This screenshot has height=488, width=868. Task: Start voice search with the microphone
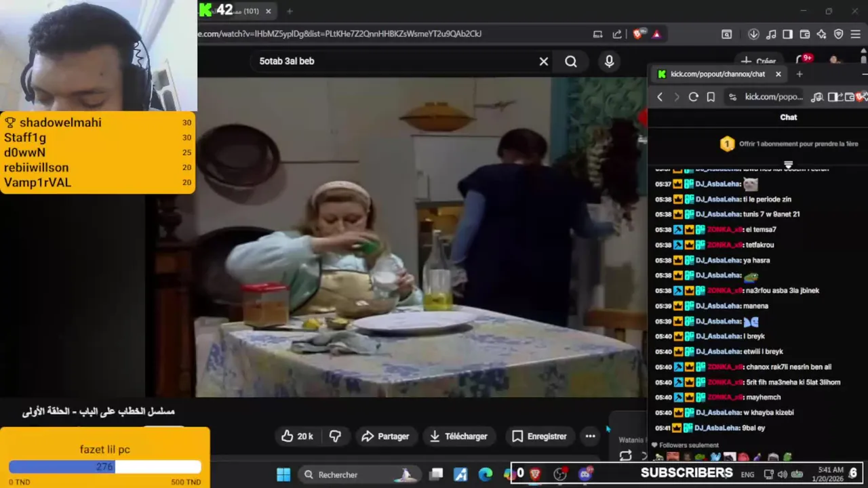[609, 61]
